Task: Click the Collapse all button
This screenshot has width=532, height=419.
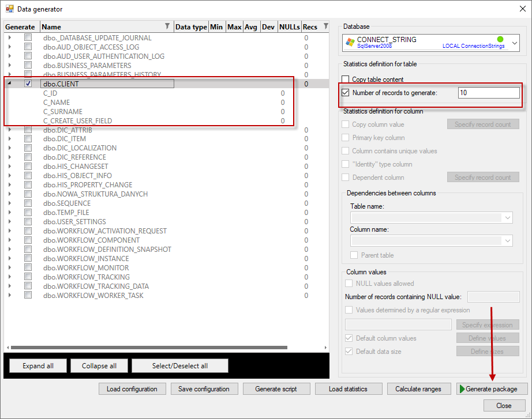Action: [99, 366]
